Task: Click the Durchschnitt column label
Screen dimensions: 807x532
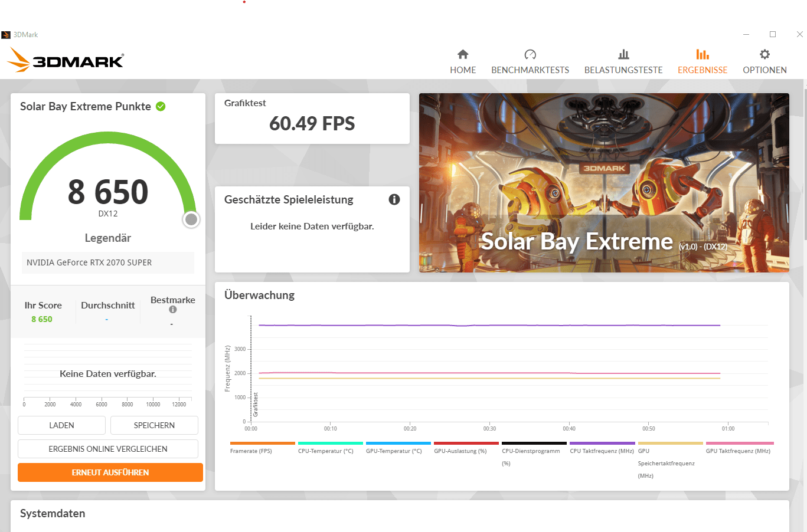Action: tap(108, 306)
